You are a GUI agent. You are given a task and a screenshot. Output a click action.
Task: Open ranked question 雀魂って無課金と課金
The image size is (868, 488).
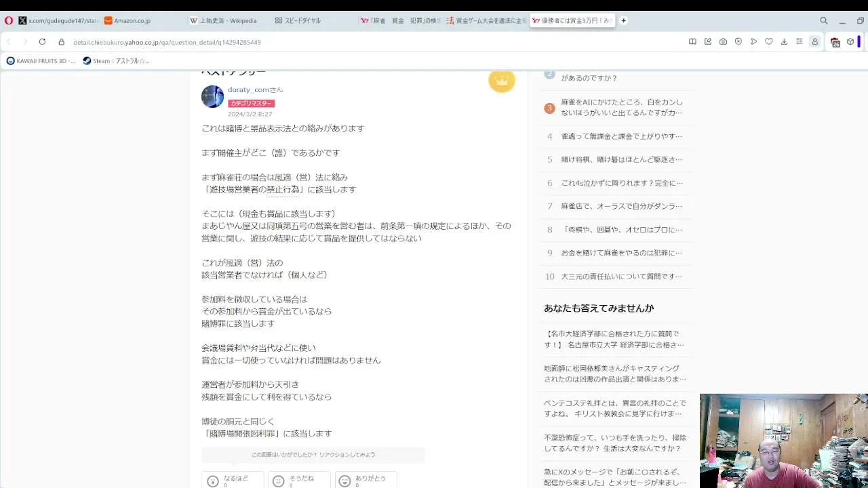622,136
